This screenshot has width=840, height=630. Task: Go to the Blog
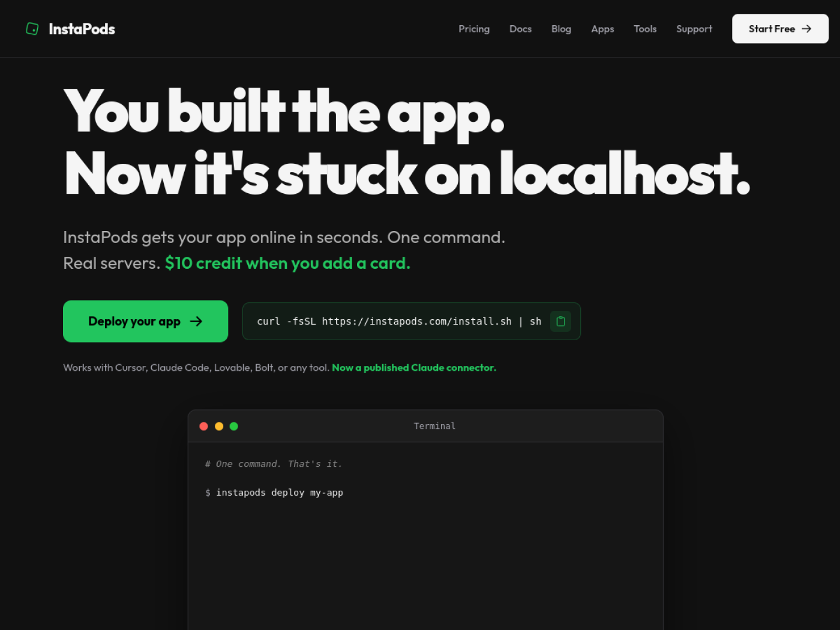(x=561, y=29)
